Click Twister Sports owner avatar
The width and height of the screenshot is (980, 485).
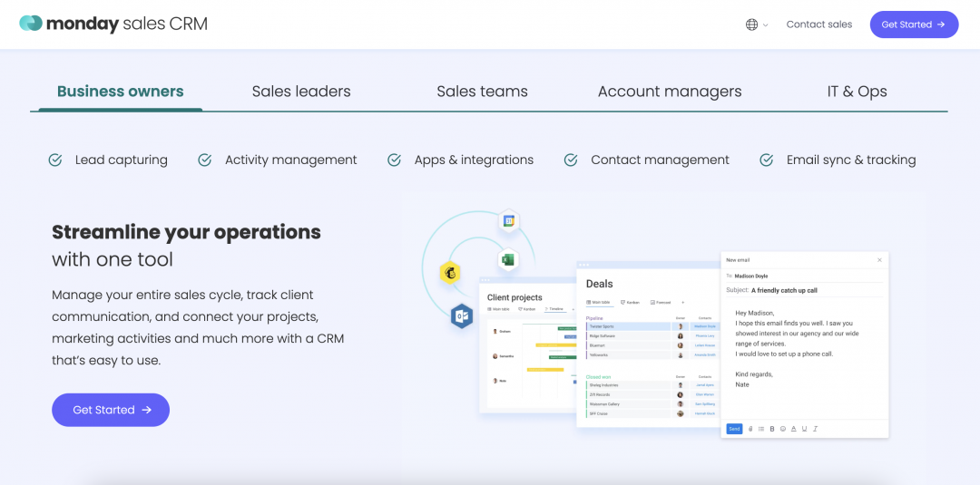pyautogui.click(x=680, y=326)
